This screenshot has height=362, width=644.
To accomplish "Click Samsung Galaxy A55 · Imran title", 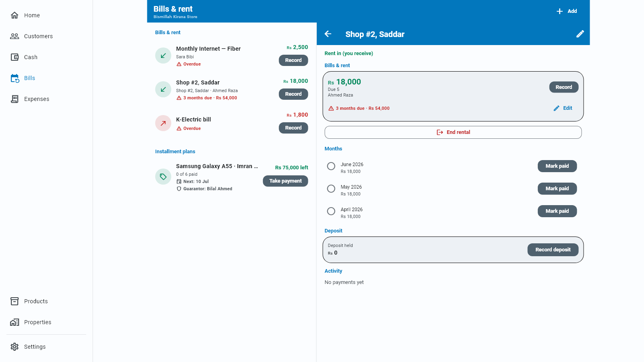I will (217, 166).
